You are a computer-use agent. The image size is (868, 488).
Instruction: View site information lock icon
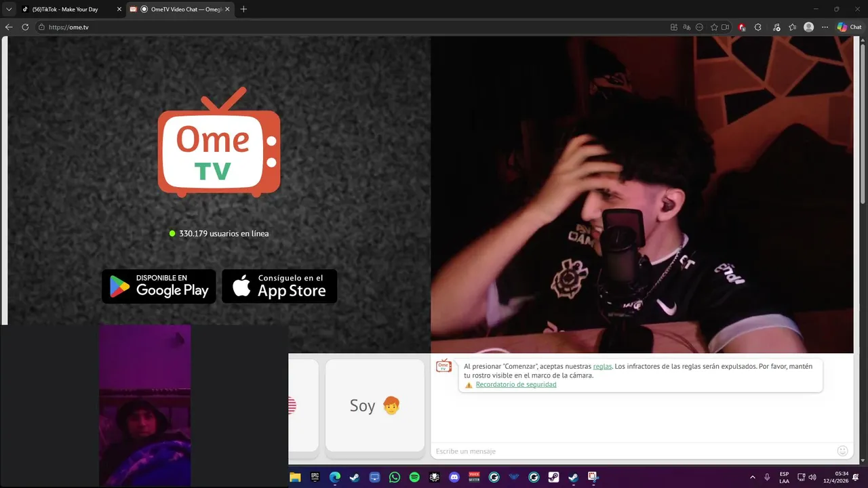click(41, 27)
